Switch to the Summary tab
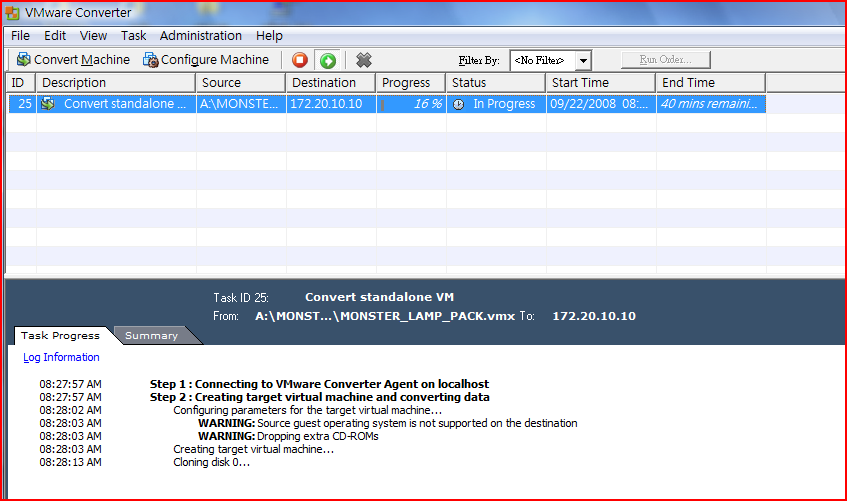The width and height of the screenshot is (847, 501). (151, 336)
